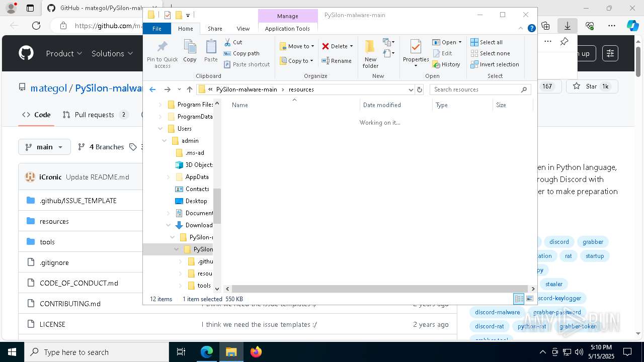644x362 pixels.
Task: Click the Edge Downloads icon
Action: coord(568,26)
